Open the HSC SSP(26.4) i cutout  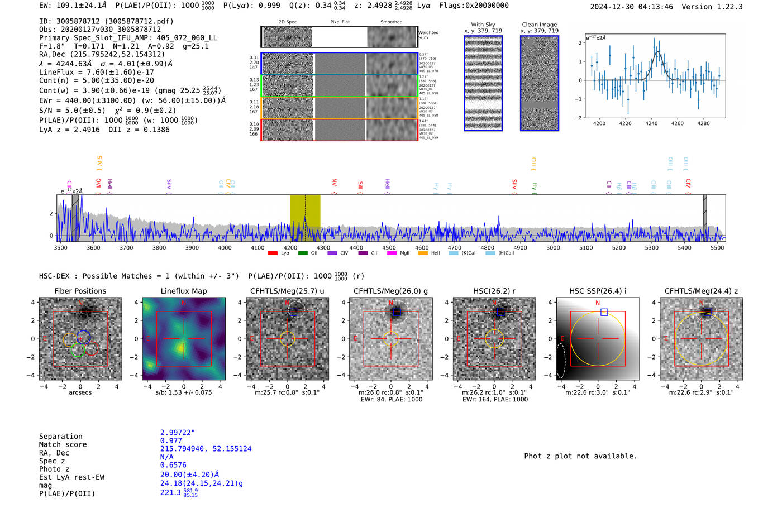click(598, 339)
